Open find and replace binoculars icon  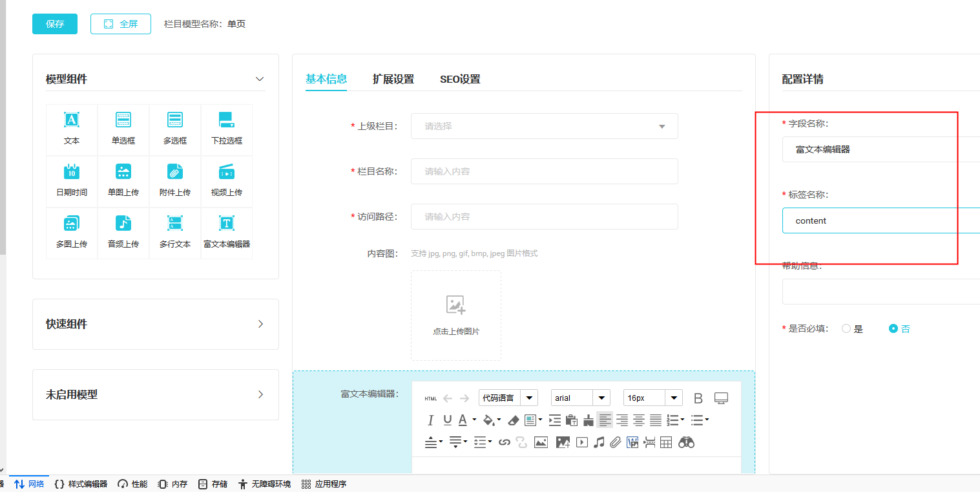pos(686,442)
